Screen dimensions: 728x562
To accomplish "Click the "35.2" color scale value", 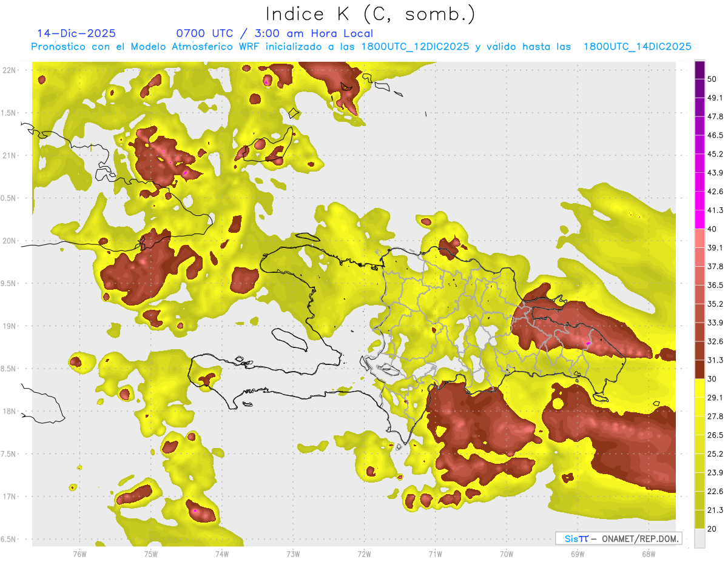I will pyautogui.click(x=715, y=304).
